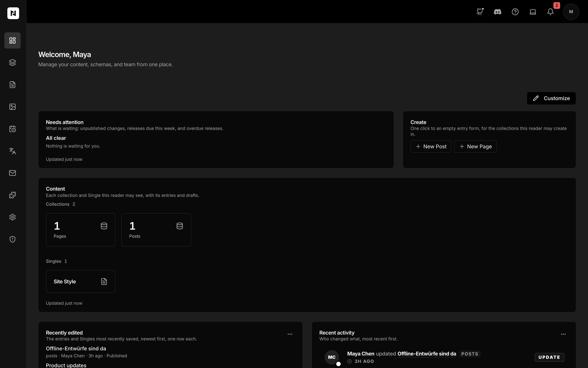Open Offline-Entwürfe sind da in Recently edited
Image resolution: width=588 pixels, height=368 pixels.
click(76, 348)
